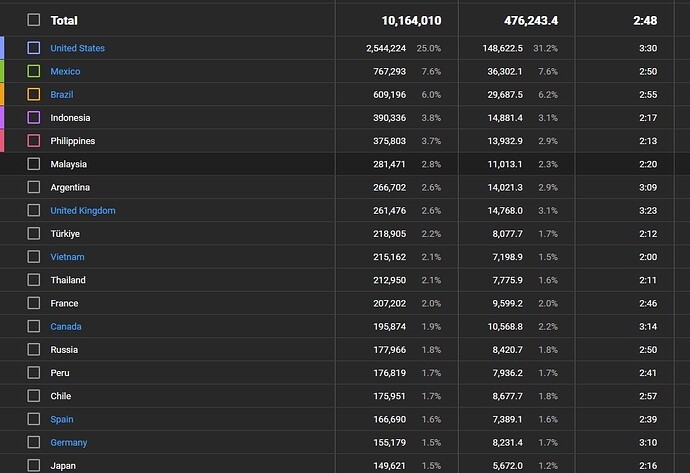The height and width of the screenshot is (473, 690).
Task: Check the Japan row checkbox
Action: [34, 465]
